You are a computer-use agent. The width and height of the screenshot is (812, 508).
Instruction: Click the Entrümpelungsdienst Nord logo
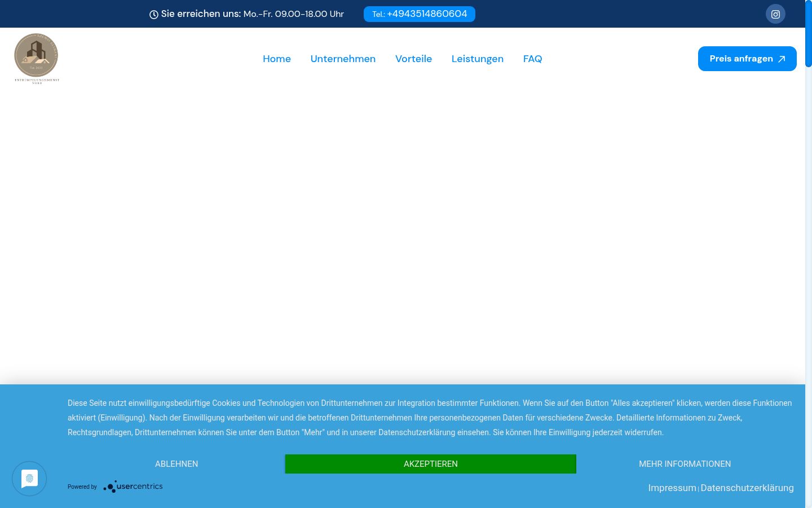[x=37, y=58]
